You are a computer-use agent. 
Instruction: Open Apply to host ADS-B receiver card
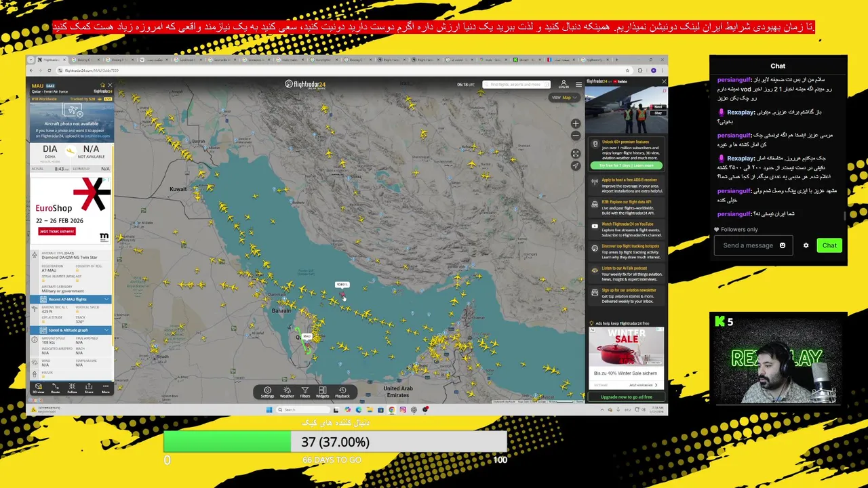[627, 186]
